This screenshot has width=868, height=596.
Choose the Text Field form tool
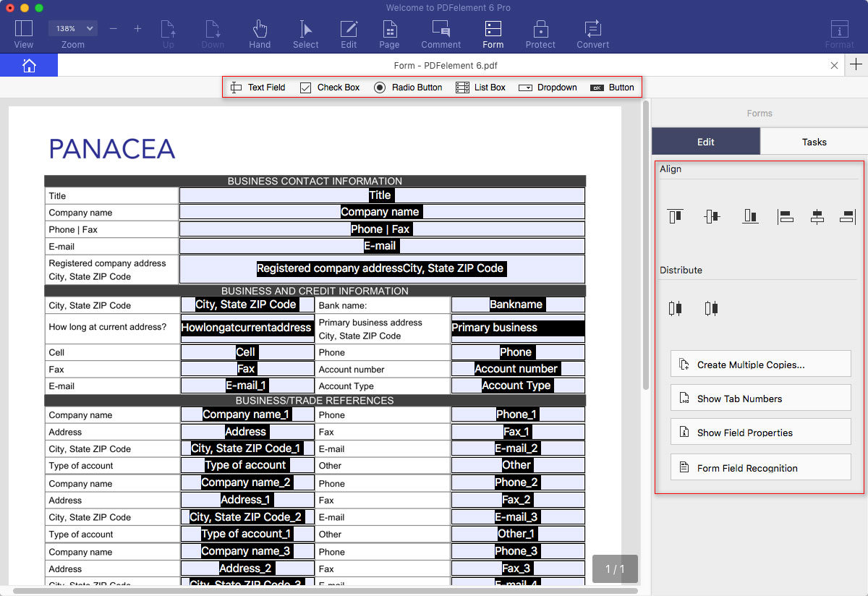tap(258, 88)
